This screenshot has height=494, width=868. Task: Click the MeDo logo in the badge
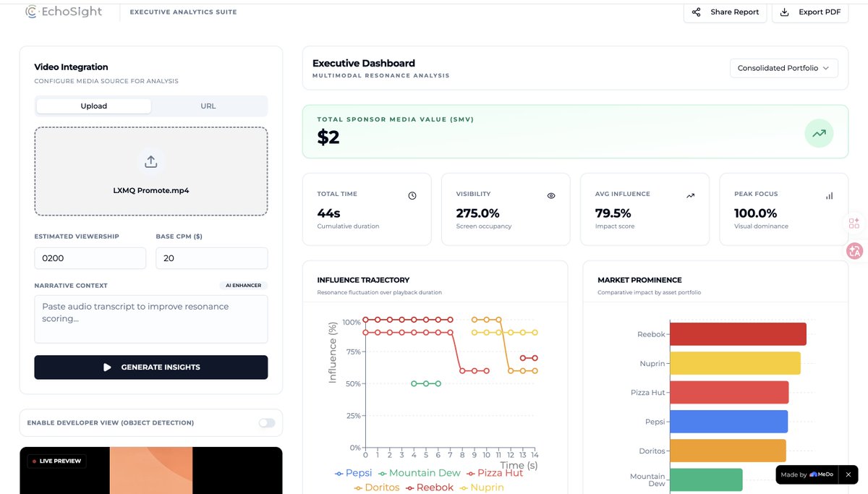(821, 474)
